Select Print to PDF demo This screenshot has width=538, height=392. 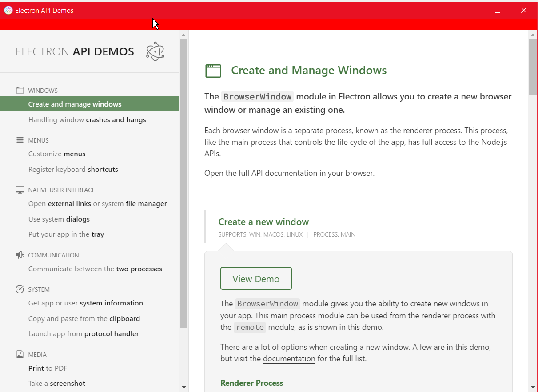(48, 368)
